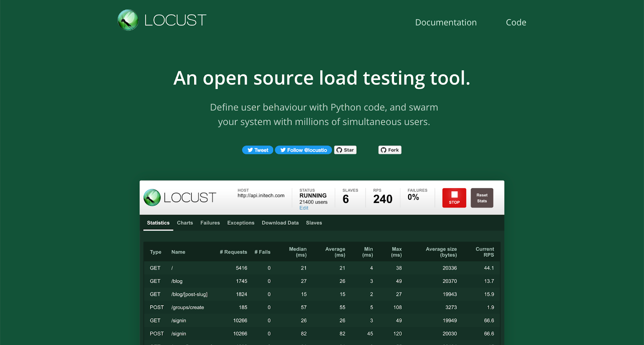The width and height of the screenshot is (644, 345).
Task: Open the Exceptions tab
Action: pos(241,223)
